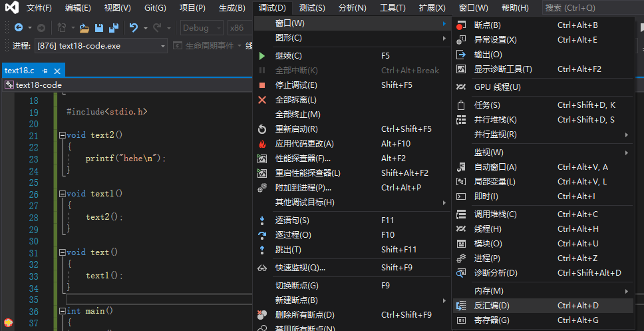This screenshot has height=331, width=644.
Task: Open the Tasks (任务) window
Action: pos(543,105)
